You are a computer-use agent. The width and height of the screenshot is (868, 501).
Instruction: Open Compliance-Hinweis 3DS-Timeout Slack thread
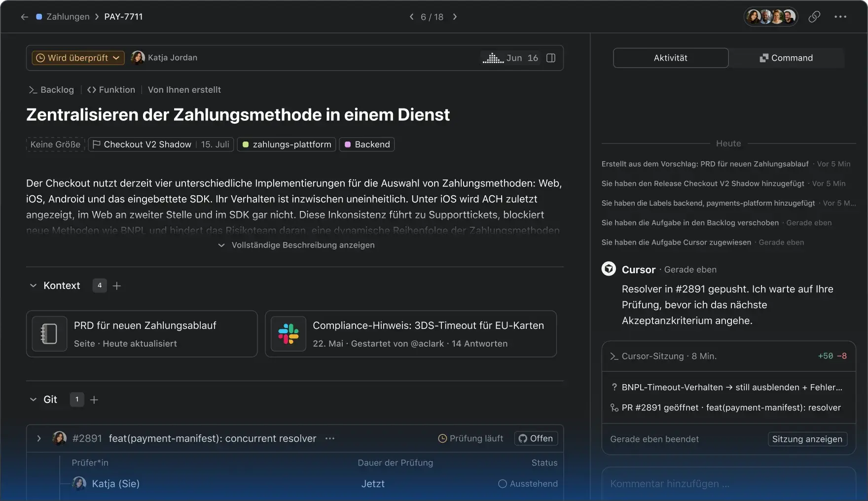click(411, 334)
